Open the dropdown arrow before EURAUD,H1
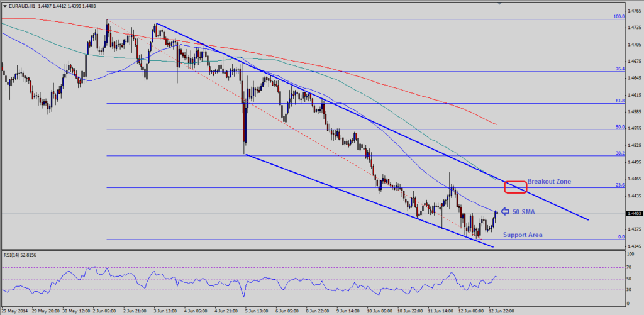This screenshot has height=315, width=644. [5, 6]
